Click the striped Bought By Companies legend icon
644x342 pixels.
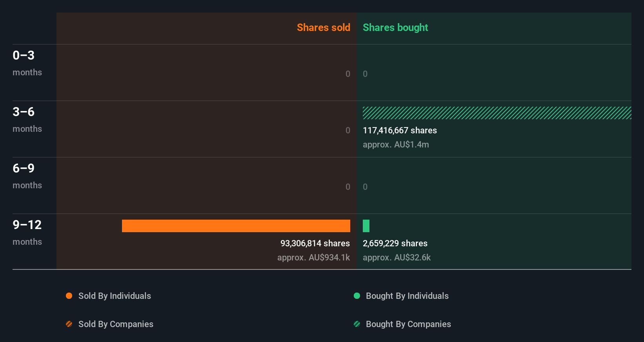(357, 324)
